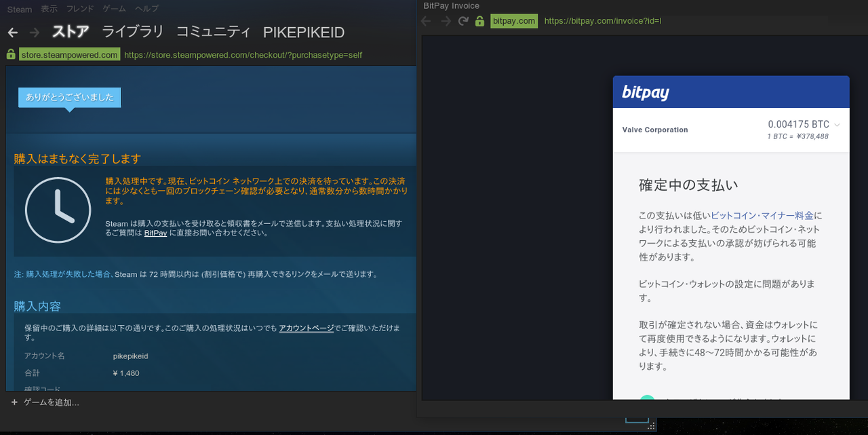This screenshot has height=435, width=868.
Task: Click the Steam store padlock icon
Action: point(10,54)
